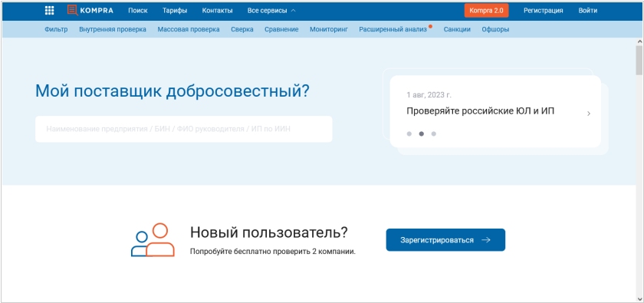This screenshot has width=644, height=303.
Task: Open the Фильтр tab
Action: tap(56, 29)
